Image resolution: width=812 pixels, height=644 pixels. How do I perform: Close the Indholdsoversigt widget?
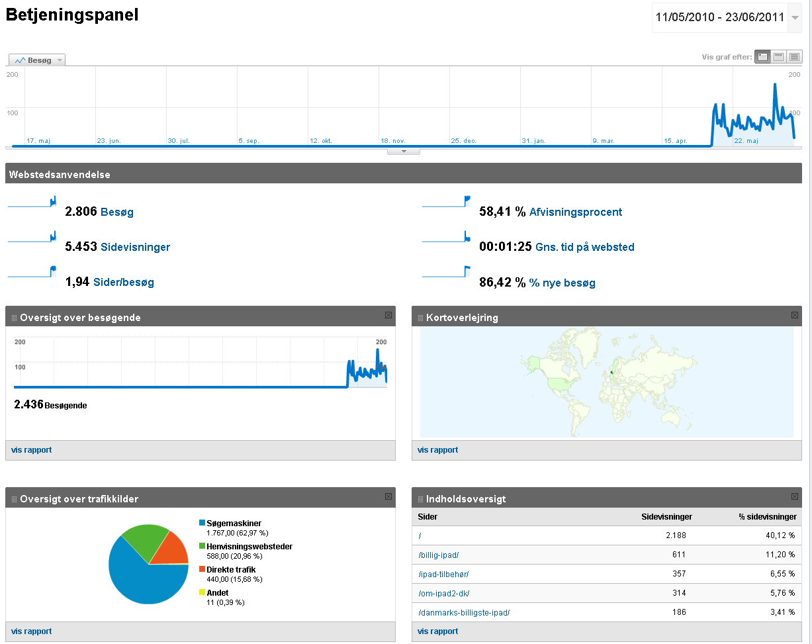(795, 496)
